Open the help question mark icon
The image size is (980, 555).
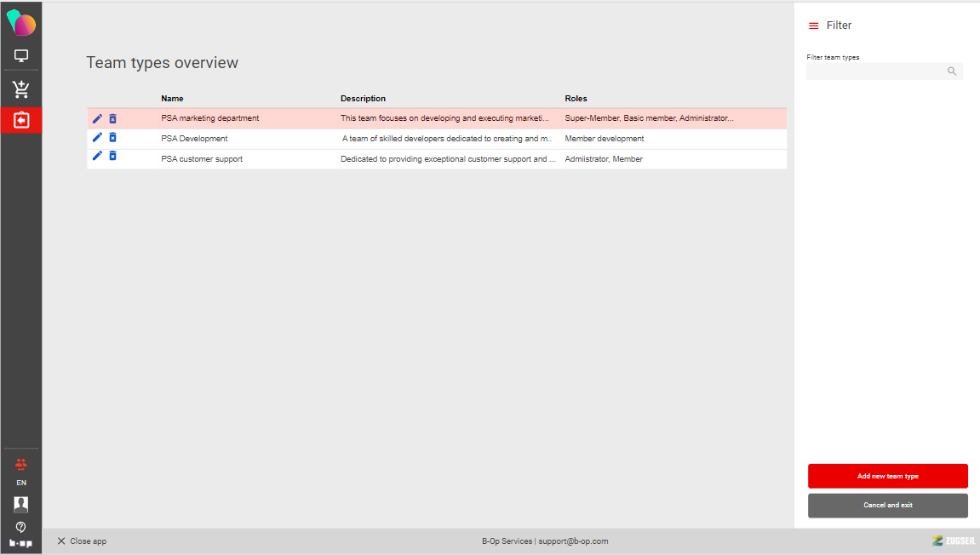[x=21, y=527]
